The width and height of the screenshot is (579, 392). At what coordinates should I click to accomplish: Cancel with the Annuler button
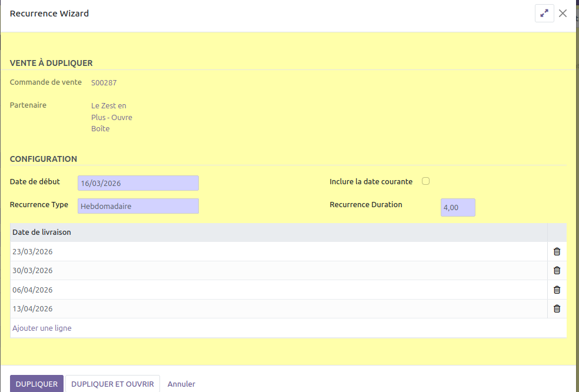[x=181, y=384]
